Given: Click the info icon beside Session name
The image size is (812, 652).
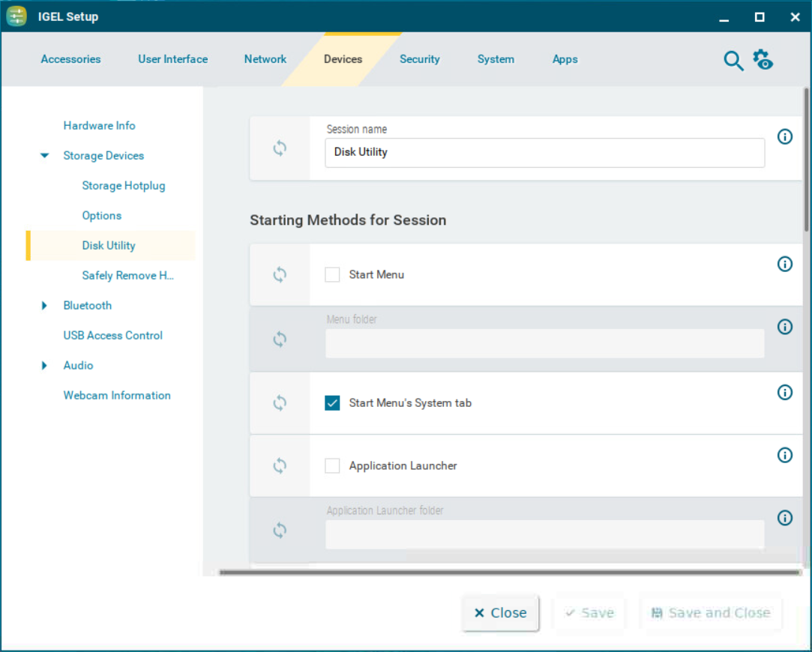Looking at the screenshot, I should pyautogui.click(x=785, y=136).
